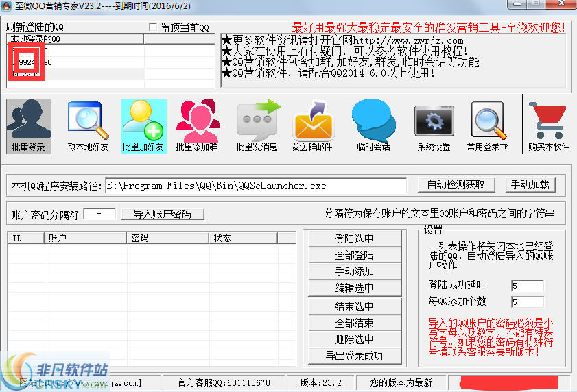The width and height of the screenshot is (577, 392).
Task: Open the 批量登录 batch login tool
Action: 28,126
